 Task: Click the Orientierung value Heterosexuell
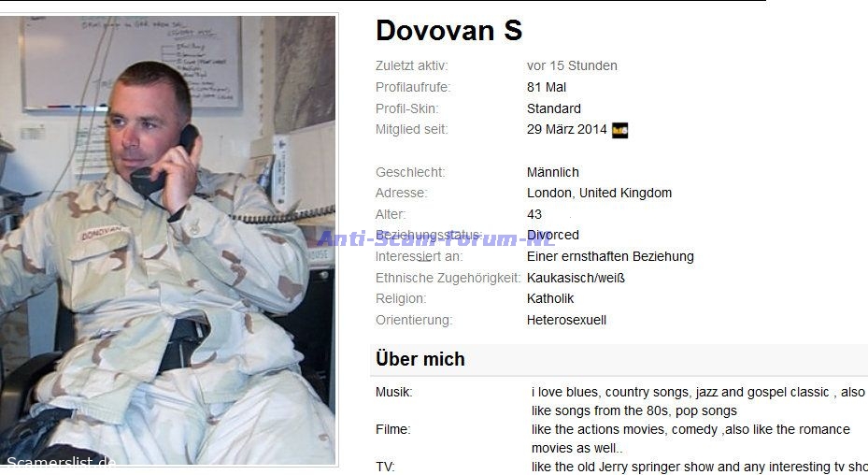coord(566,320)
